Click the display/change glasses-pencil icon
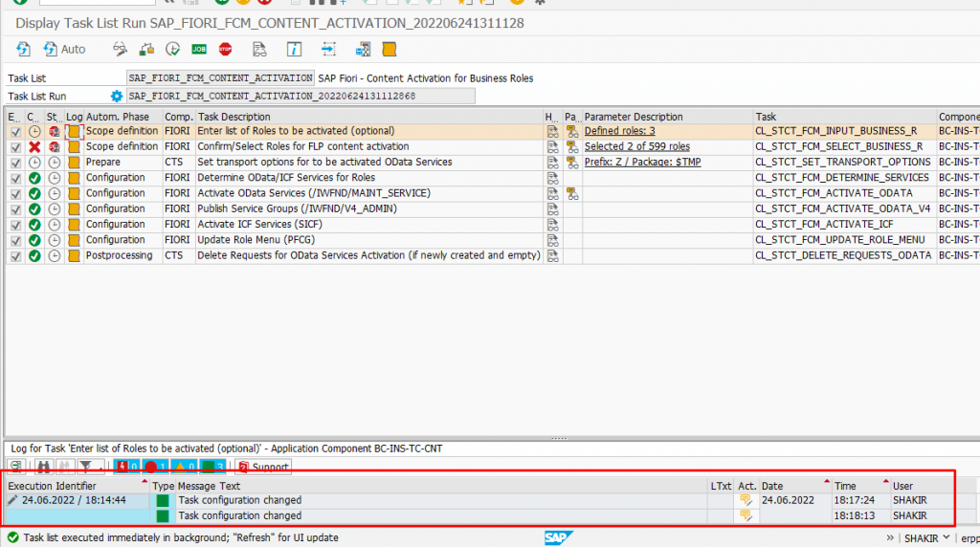980x547 pixels. (120, 50)
